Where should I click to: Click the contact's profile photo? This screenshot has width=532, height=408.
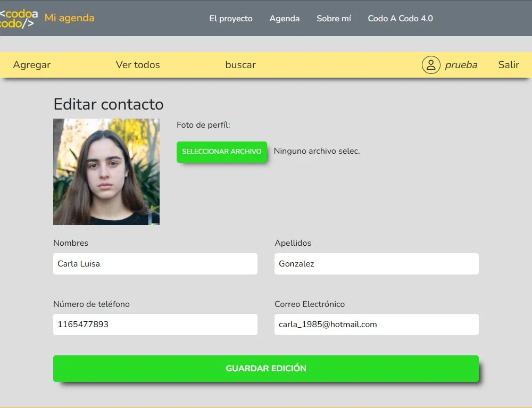[106, 171]
